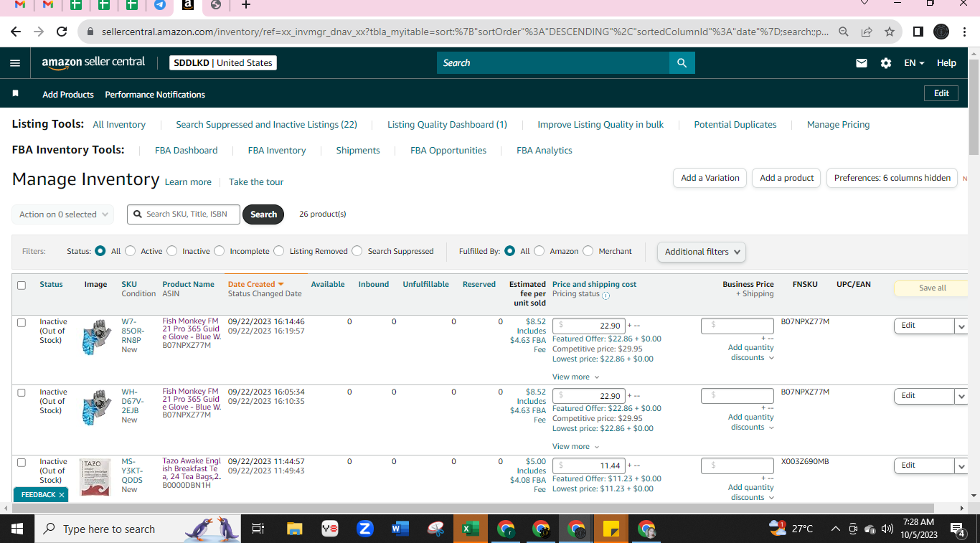This screenshot has width=980, height=543.
Task: Expand Add quantity discounts for W7-85QR-RN8P
Action: pyautogui.click(x=751, y=352)
